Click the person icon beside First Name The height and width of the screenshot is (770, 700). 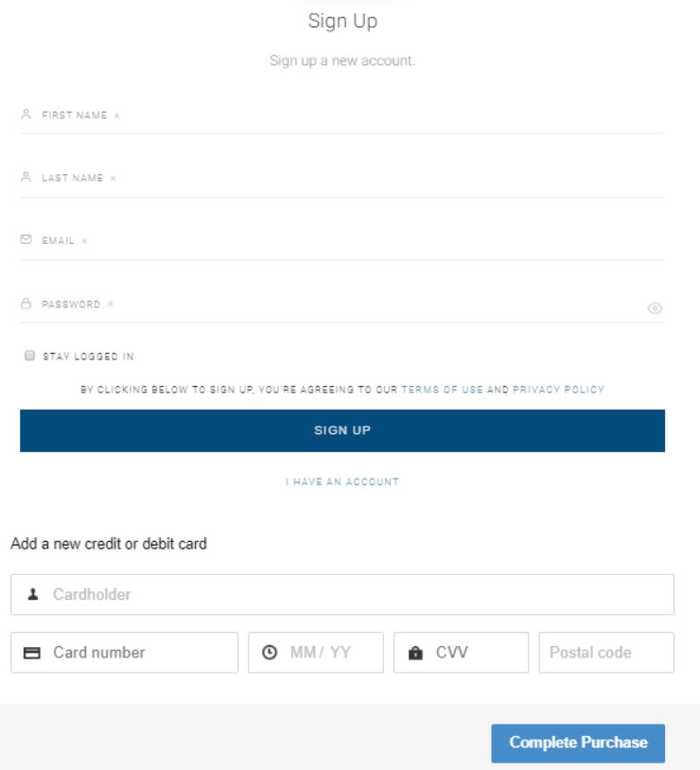click(26, 114)
